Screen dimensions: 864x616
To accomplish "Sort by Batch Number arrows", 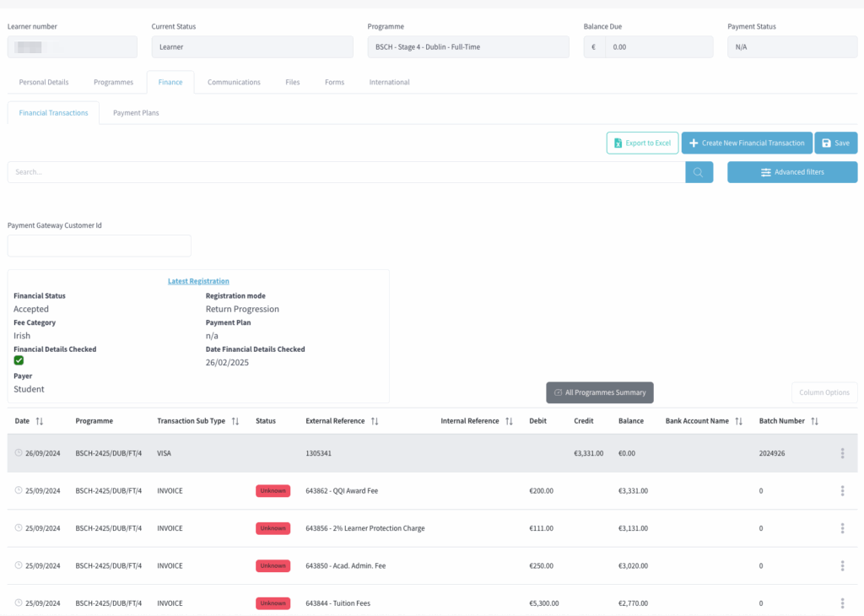I will tap(814, 421).
